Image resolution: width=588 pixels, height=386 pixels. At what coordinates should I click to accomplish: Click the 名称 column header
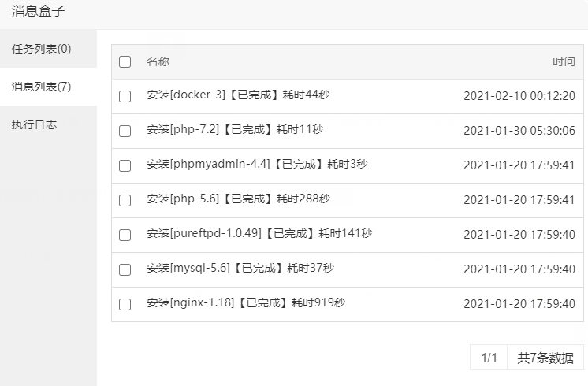pyautogui.click(x=158, y=61)
